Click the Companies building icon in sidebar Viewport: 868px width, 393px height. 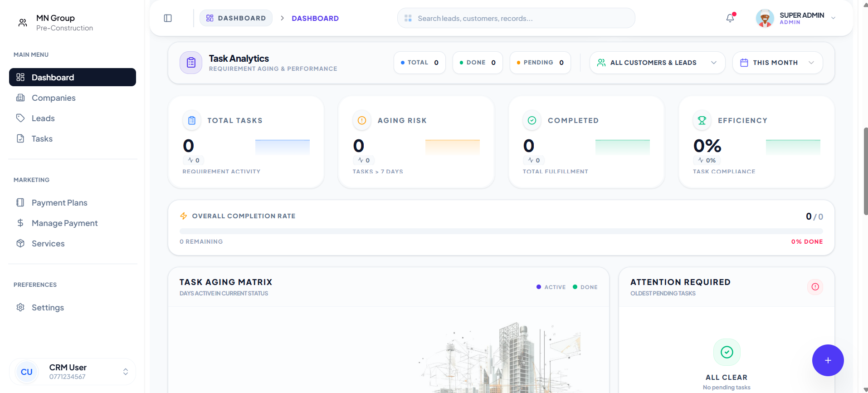pos(20,98)
